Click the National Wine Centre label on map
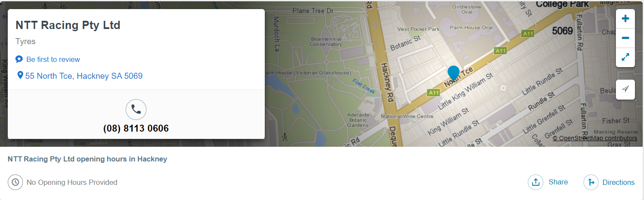Image resolution: width=644 pixels, height=200 pixels. pyautogui.click(x=407, y=116)
